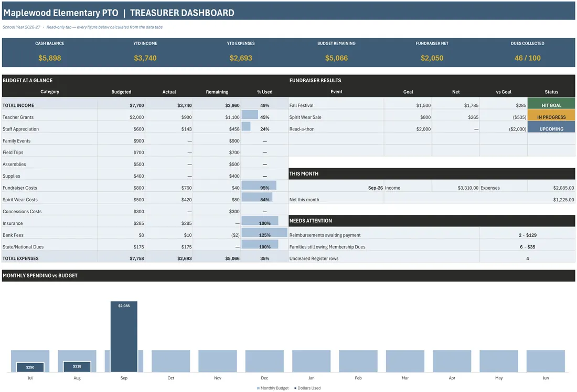Select the December monthly budget bar
Screen dimensions: 577x392
[264, 361]
